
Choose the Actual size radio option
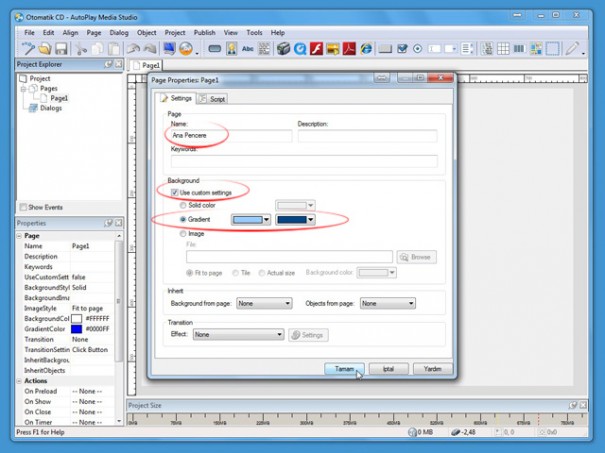pos(262,273)
